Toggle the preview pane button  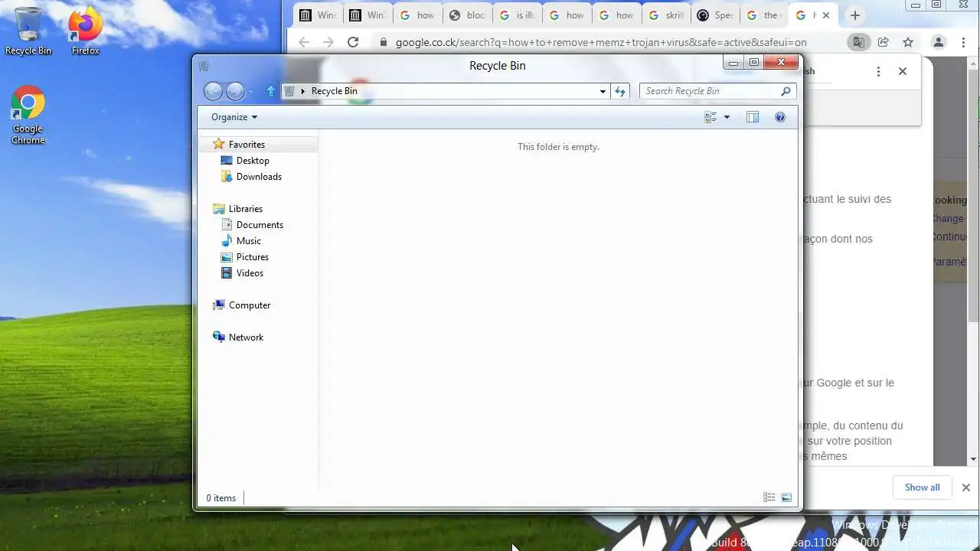pyautogui.click(x=753, y=117)
